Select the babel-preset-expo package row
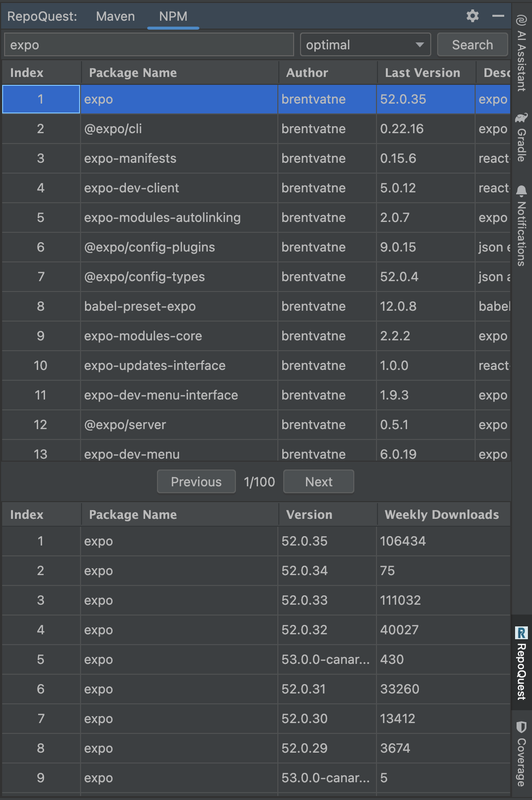Viewport: 532px width, 800px height. coord(256,306)
